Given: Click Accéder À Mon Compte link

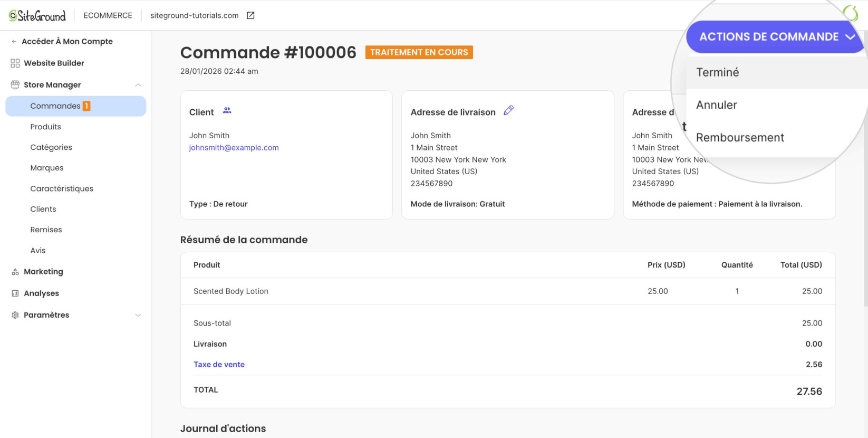Looking at the screenshot, I should (67, 41).
